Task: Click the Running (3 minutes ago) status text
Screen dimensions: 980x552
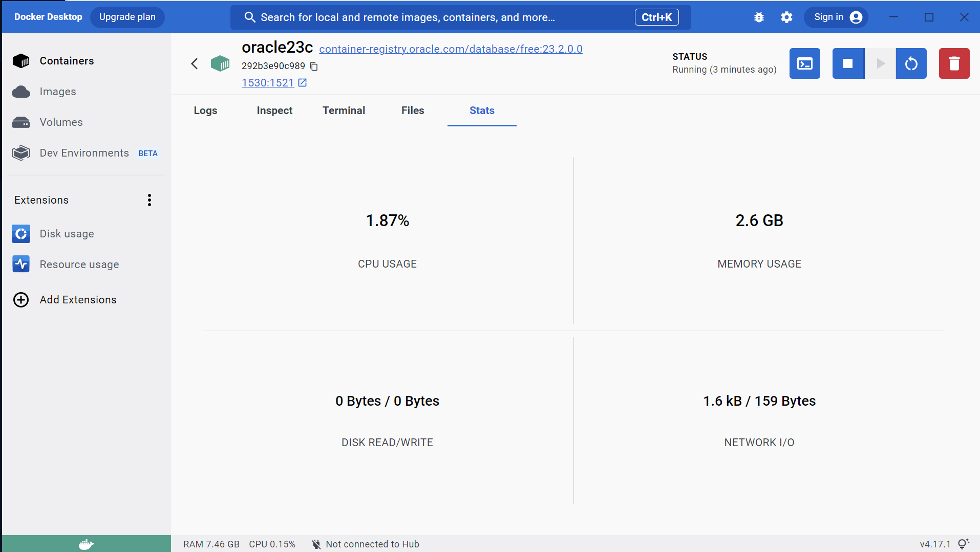Action: point(725,70)
